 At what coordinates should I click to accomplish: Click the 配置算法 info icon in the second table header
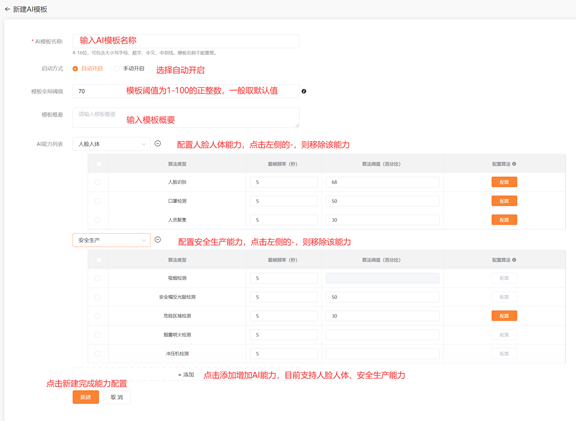pos(514,260)
